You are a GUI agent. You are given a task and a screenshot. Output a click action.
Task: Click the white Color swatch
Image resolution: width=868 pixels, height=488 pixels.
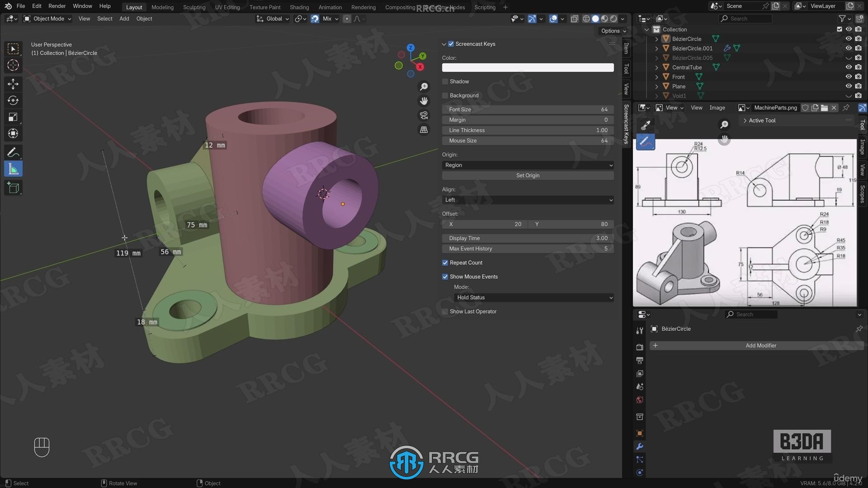point(528,67)
